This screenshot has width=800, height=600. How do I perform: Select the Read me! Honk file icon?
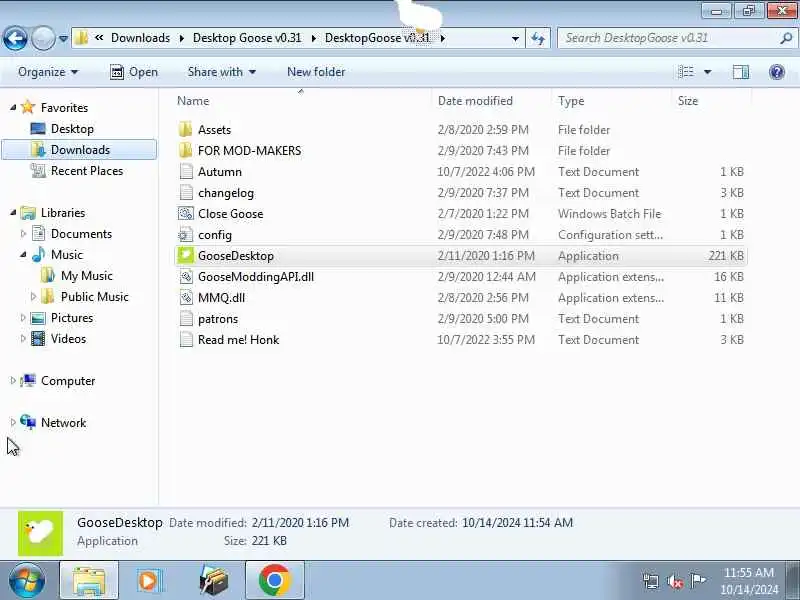[x=186, y=340]
